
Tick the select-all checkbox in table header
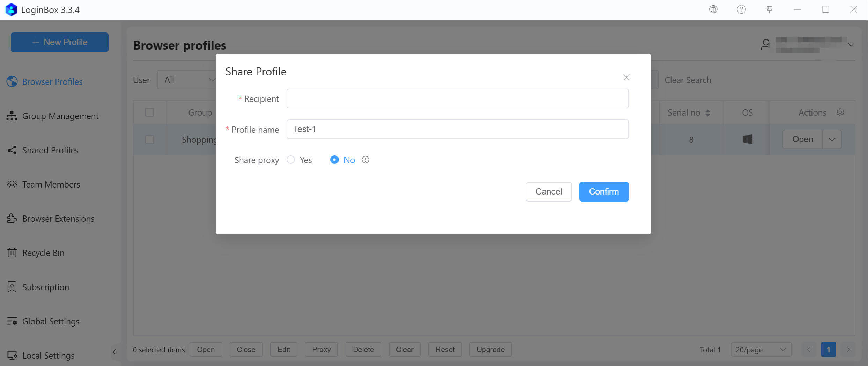pos(149,112)
